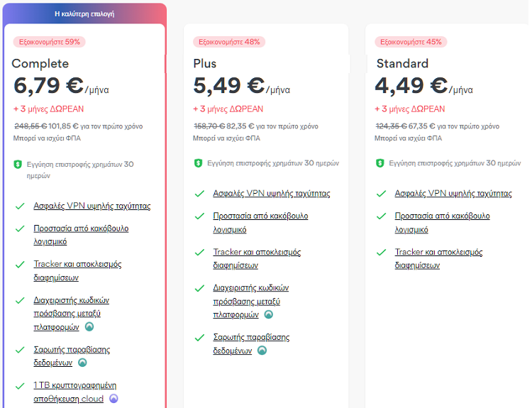Viewport: 532px width, 408px height.
Task: Click the Η καλύτερη επιλογή banner
Action: point(84,14)
